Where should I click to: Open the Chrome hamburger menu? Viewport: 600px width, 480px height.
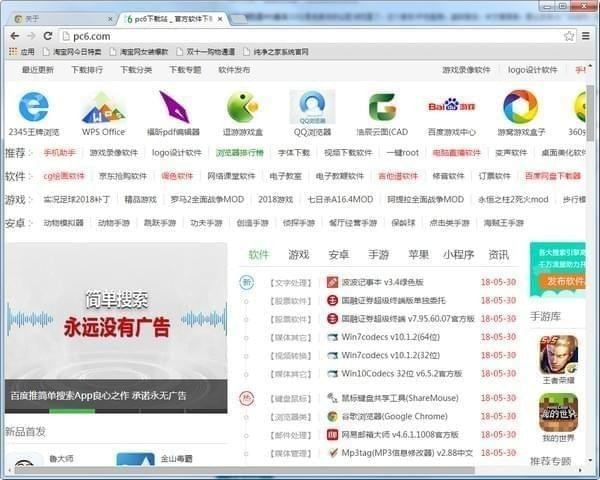pos(586,36)
